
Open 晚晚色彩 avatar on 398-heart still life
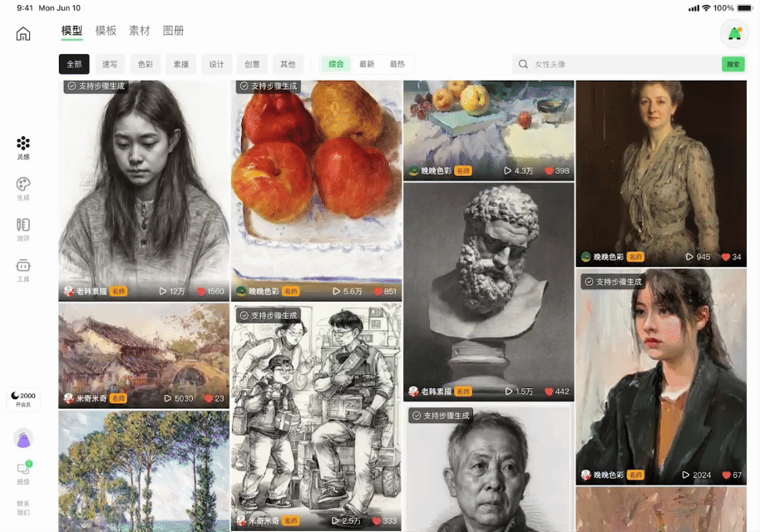click(413, 170)
